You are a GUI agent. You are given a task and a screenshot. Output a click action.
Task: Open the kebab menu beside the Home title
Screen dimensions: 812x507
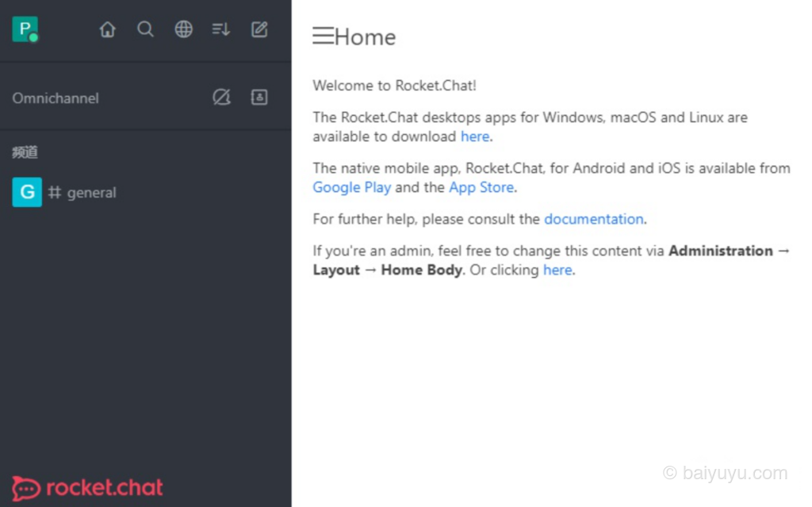pos(322,35)
